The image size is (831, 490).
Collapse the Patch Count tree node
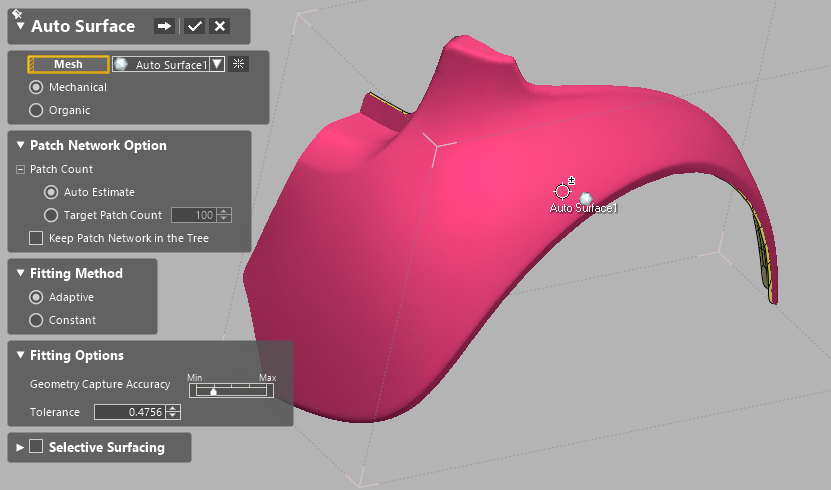[x=20, y=170]
